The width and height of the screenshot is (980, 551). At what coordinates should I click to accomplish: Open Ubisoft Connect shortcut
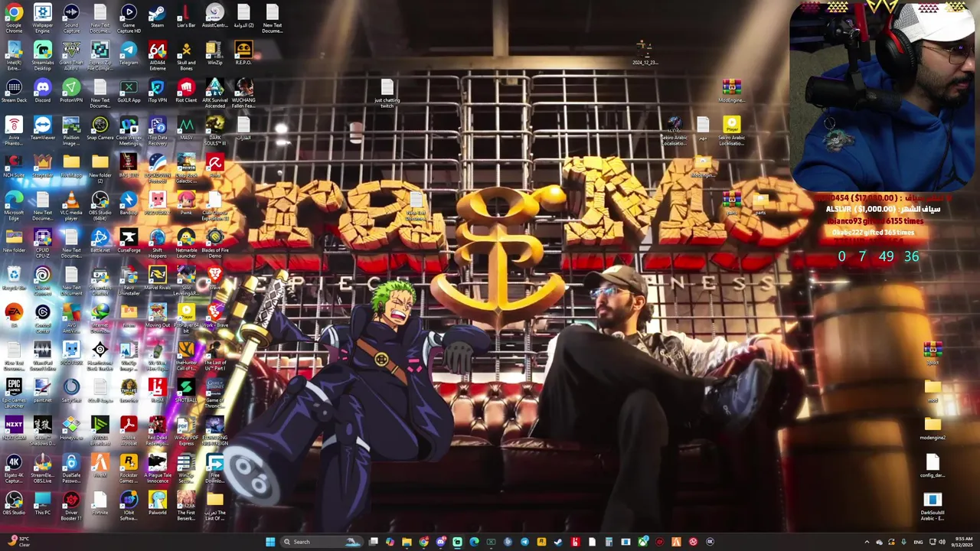43,281
